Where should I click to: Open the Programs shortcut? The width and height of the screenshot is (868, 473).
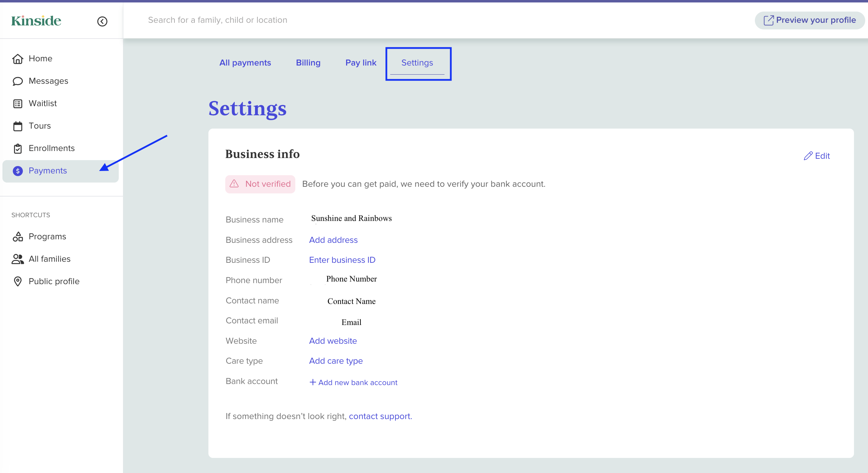pos(61,236)
